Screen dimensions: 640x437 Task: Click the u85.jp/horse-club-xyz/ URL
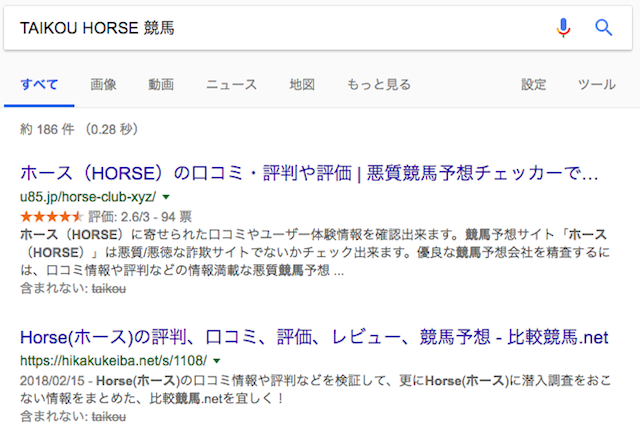point(88,197)
